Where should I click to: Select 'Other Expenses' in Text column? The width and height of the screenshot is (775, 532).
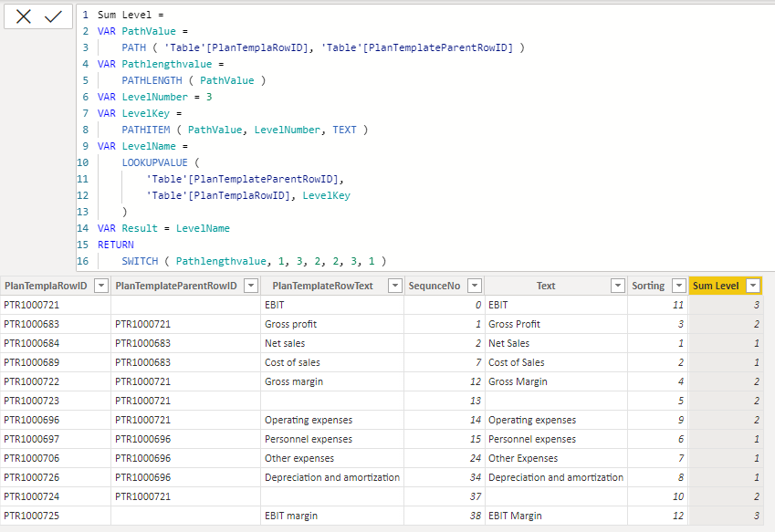556,458
